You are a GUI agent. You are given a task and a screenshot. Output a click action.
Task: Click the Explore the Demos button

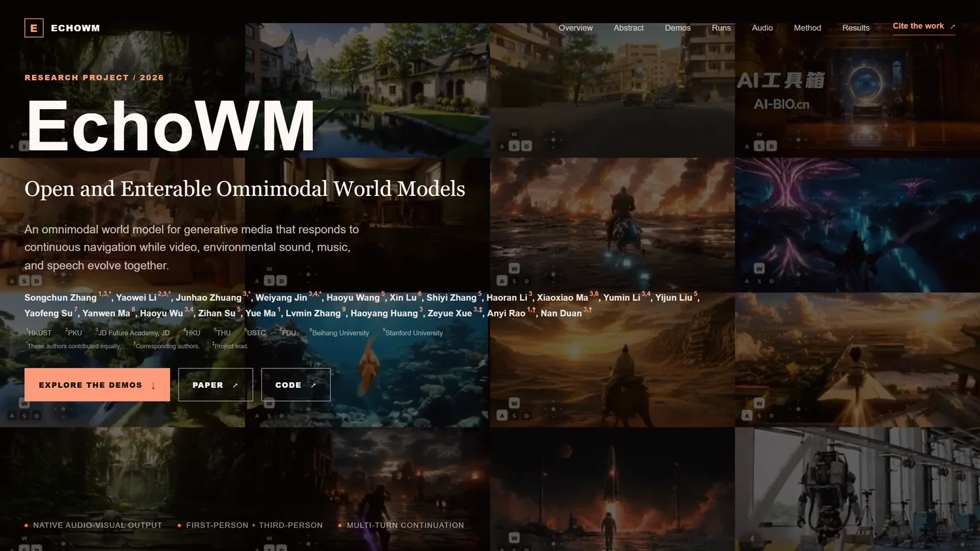click(x=97, y=385)
